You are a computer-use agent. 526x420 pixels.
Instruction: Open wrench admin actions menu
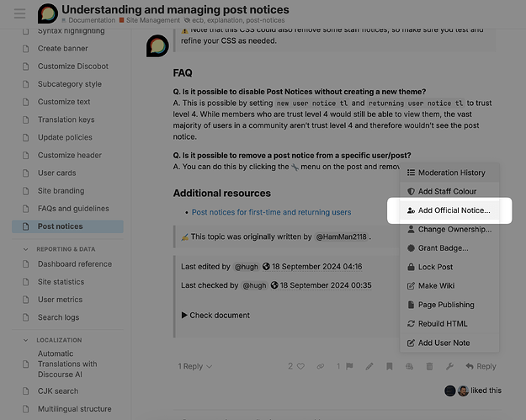449,366
